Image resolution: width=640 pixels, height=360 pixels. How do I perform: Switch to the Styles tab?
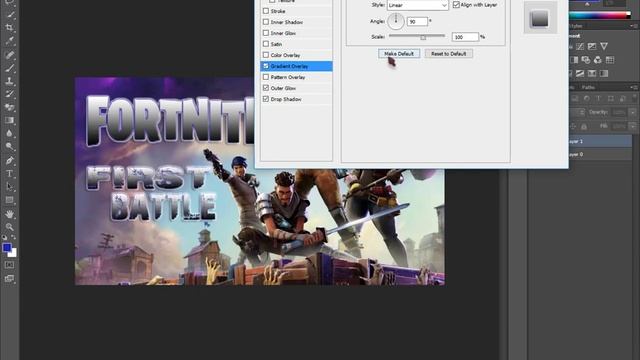click(x=576, y=26)
